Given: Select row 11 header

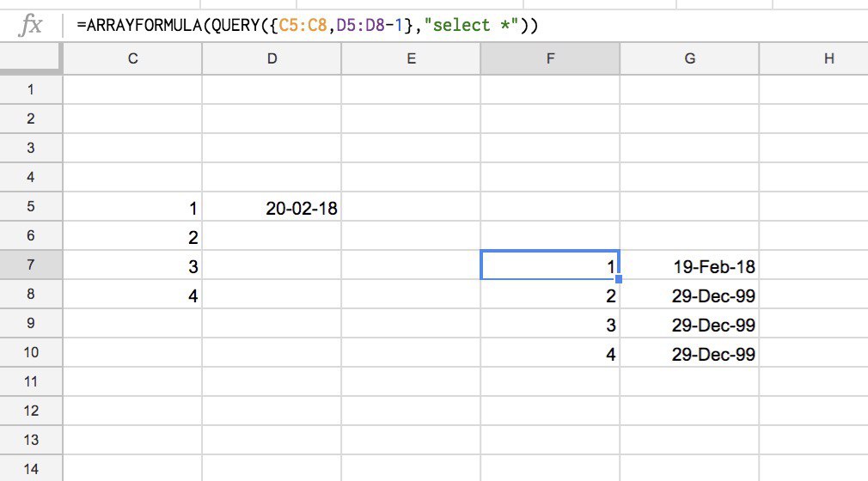Looking at the screenshot, I should point(31,381).
